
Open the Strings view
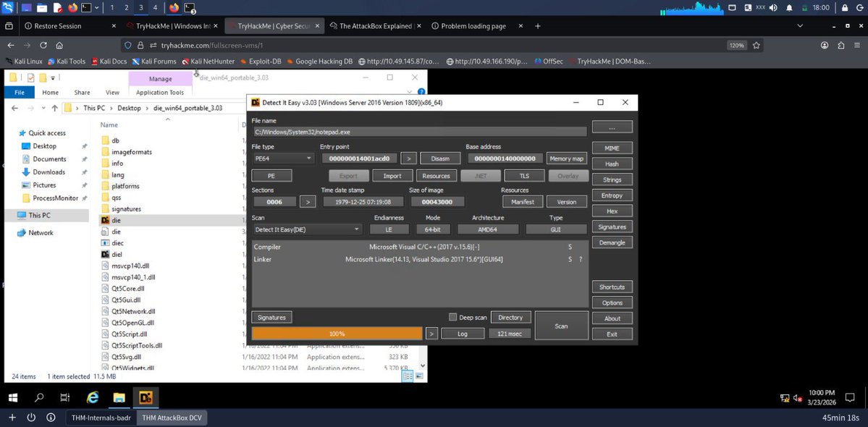(612, 179)
